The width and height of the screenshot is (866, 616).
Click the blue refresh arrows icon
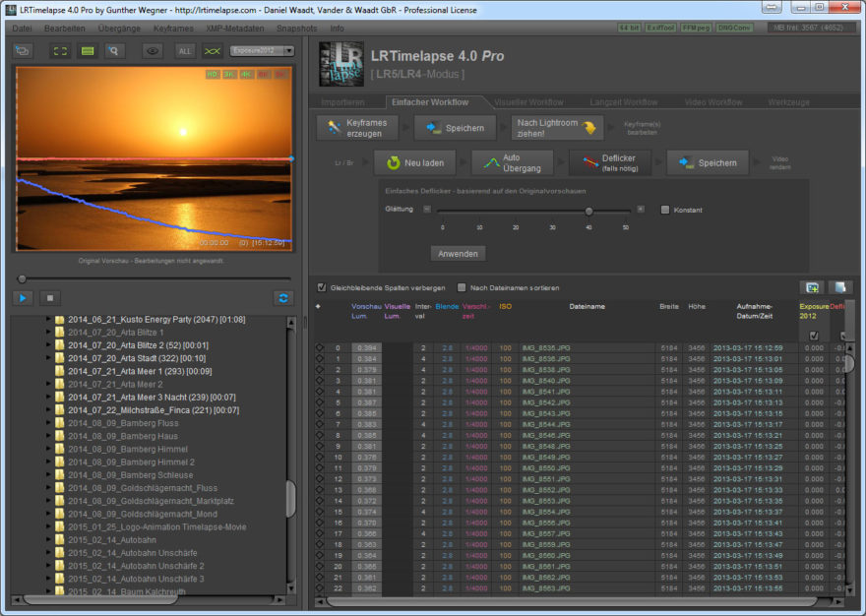point(283,298)
